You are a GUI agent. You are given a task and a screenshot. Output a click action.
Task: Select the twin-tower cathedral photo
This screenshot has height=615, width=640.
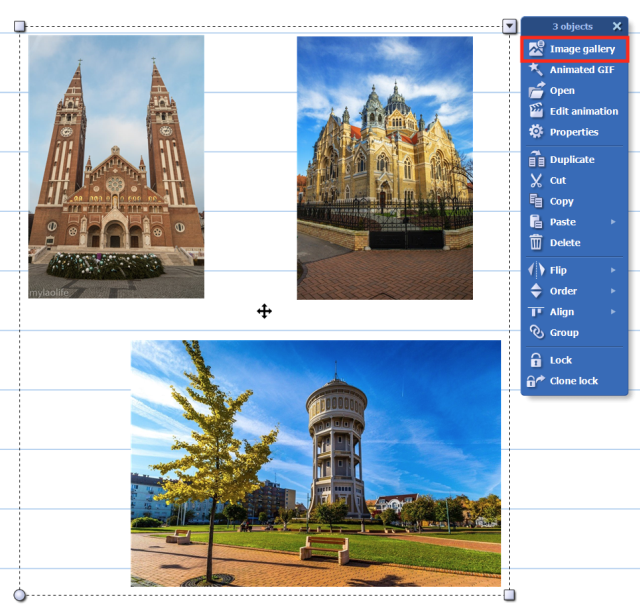(x=116, y=166)
